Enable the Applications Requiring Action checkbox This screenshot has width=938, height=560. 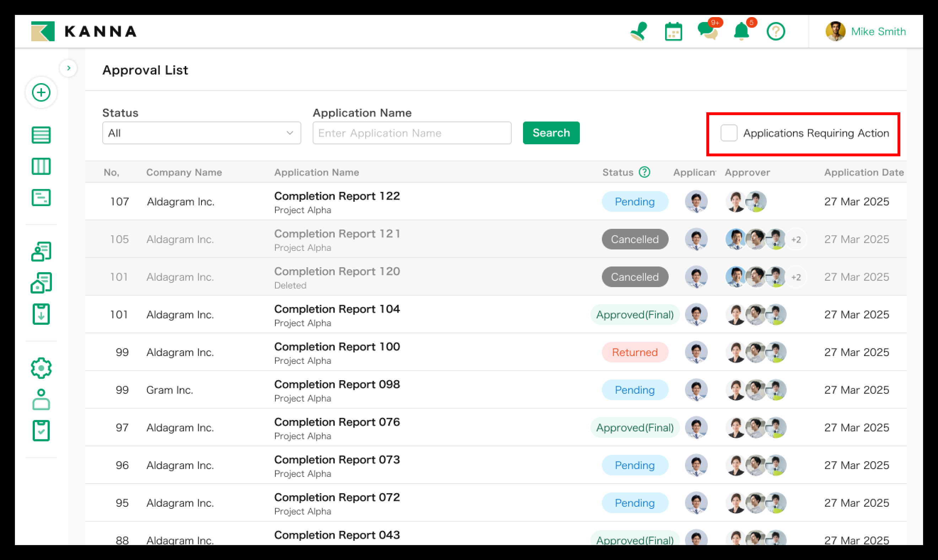point(729,133)
